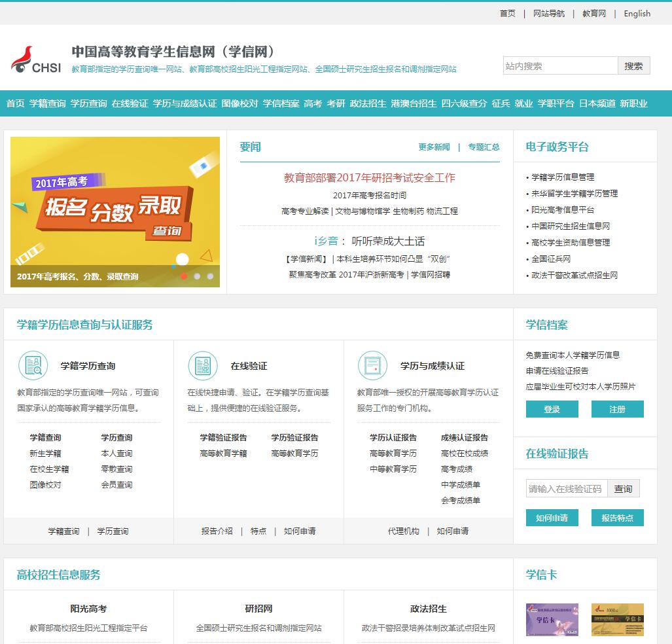
Task: Focus the 请输入在线验证码 field
Action: click(567, 488)
